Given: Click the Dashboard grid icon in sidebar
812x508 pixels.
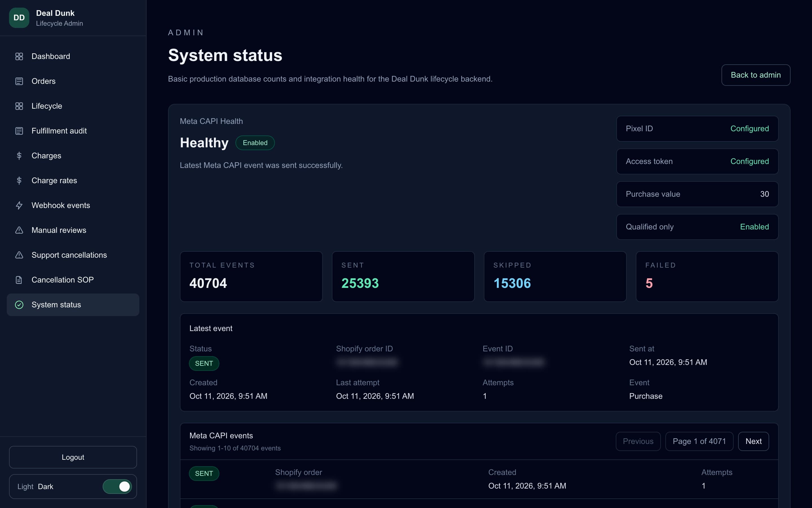Looking at the screenshot, I should (x=19, y=56).
